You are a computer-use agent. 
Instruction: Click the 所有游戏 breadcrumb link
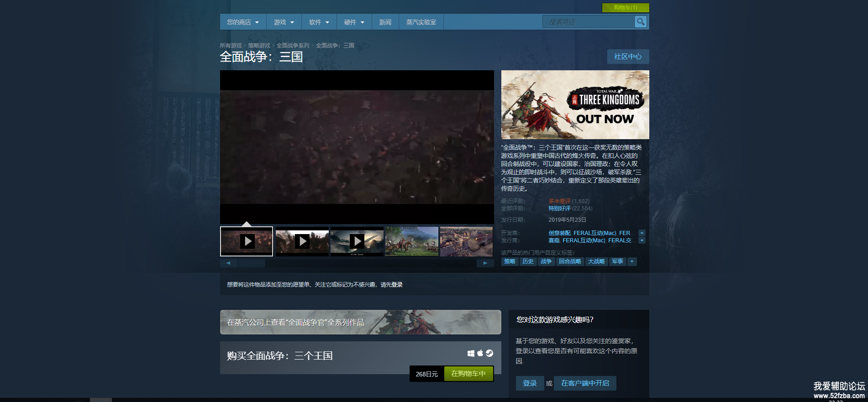tap(231, 46)
